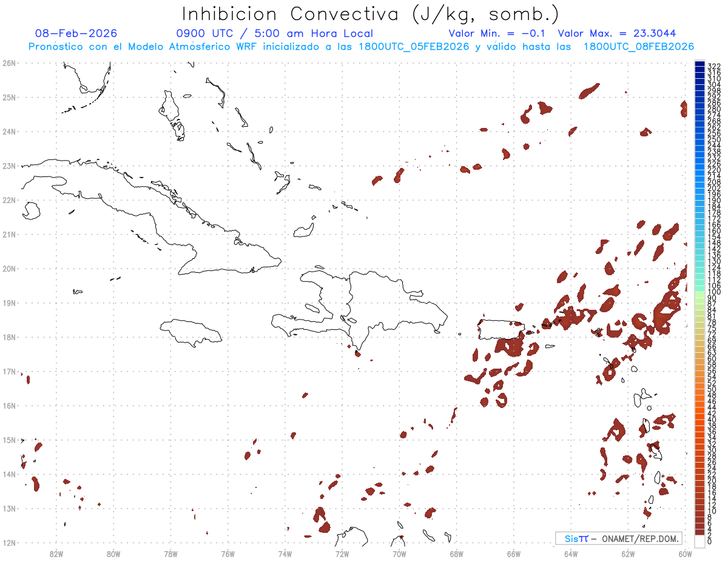Image resolution: width=728 pixels, height=562 pixels.
Task: Click the legend value '322' on the color bar
Action: pos(713,65)
